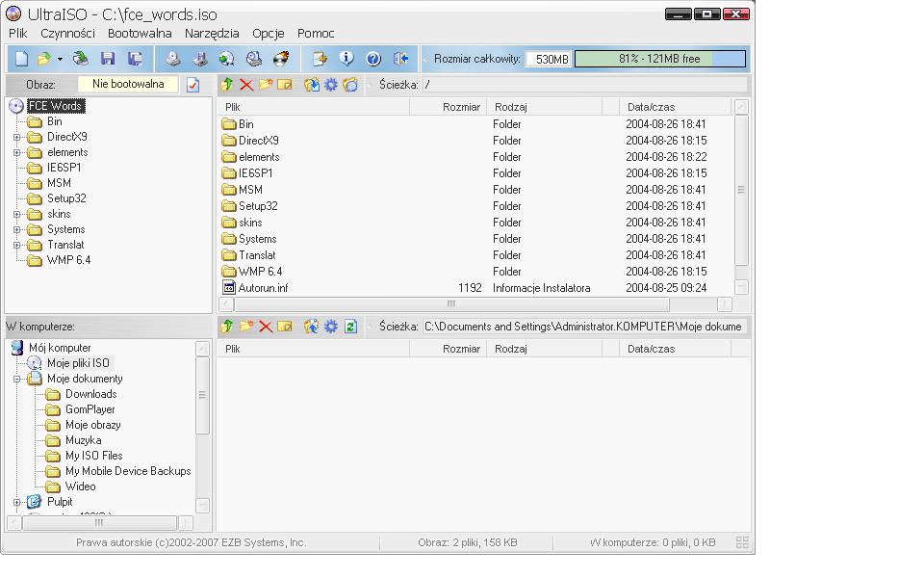Open the Opcje menu
Image resolution: width=924 pixels, height=578 pixels.
point(269,34)
